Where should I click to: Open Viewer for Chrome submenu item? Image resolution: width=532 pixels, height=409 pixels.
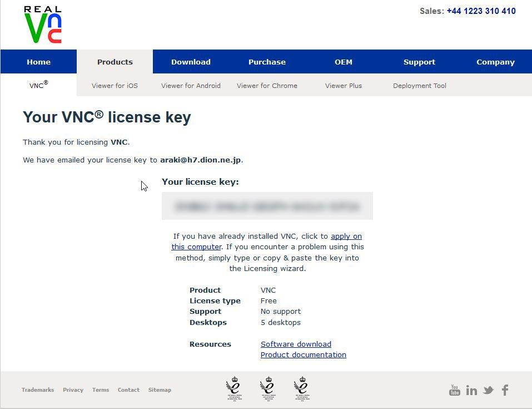(x=267, y=86)
